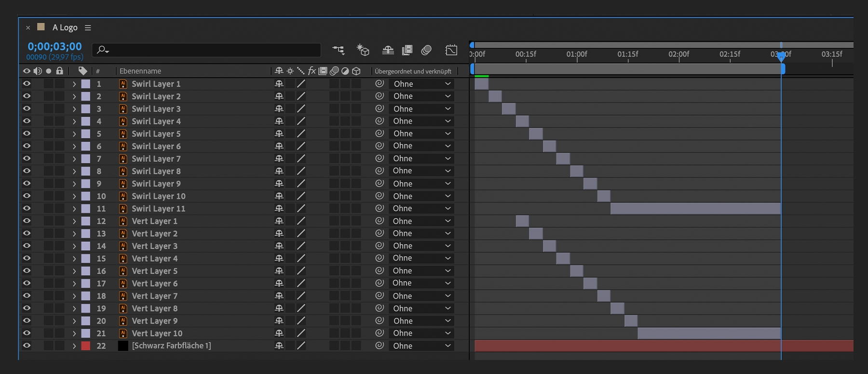868x374 pixels.
Task: Toggle visibility of Vert Layer 10
Action: click(x=27, y=333)
